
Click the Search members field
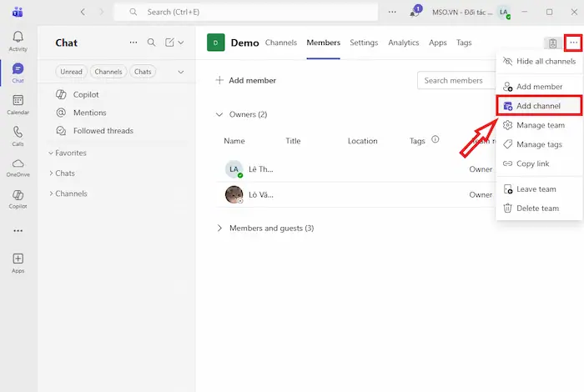[x=455, y=80]
